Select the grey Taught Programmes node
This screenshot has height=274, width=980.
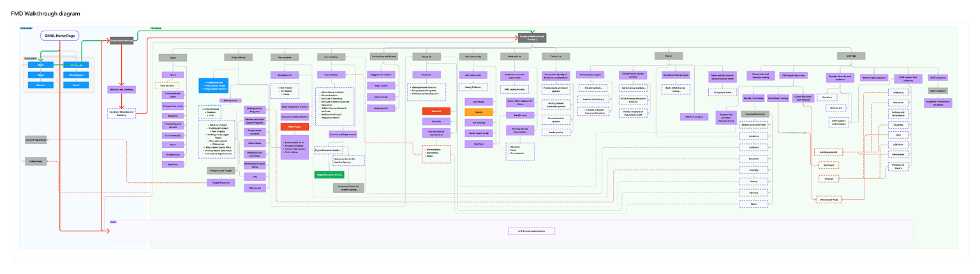pos(35,139)
